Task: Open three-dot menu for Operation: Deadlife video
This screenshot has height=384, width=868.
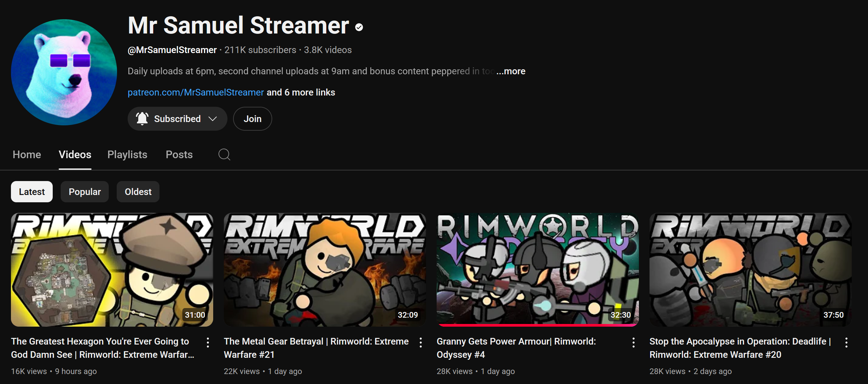Action: pos(846,343)
